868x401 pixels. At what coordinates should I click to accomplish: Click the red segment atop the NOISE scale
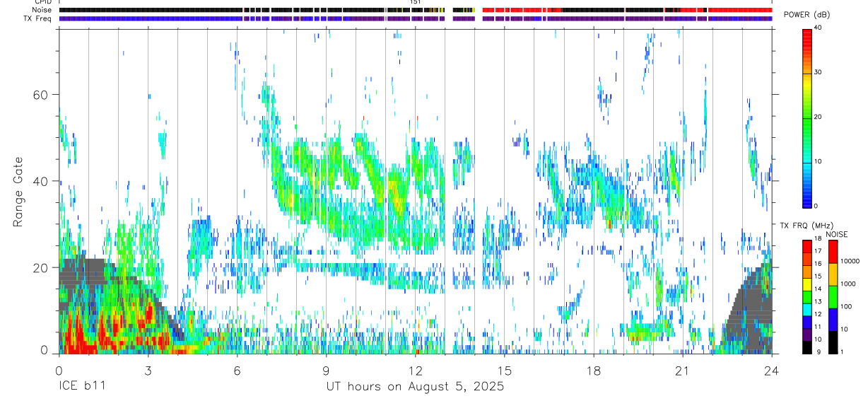coord(833,251)
